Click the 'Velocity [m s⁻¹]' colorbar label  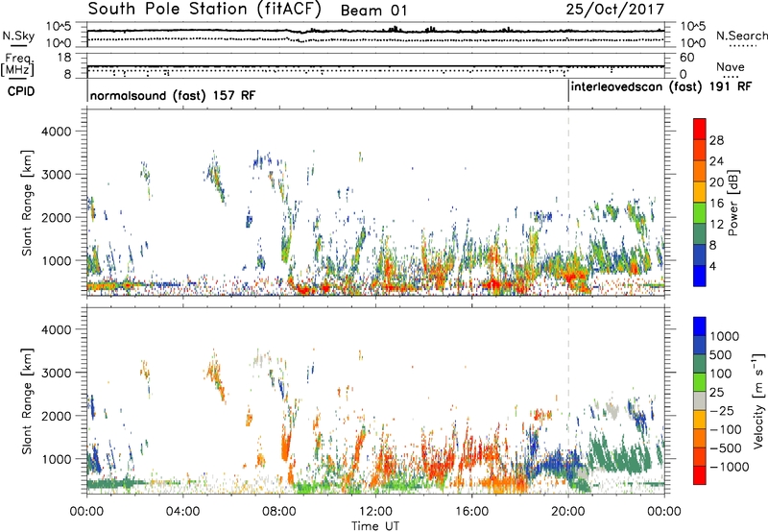click(x=758, y=400)
